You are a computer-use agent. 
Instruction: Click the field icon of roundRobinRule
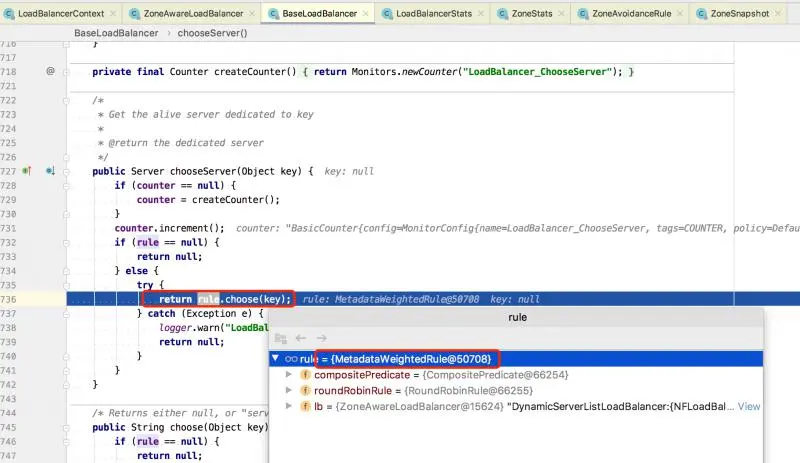[x=305, y=391]
